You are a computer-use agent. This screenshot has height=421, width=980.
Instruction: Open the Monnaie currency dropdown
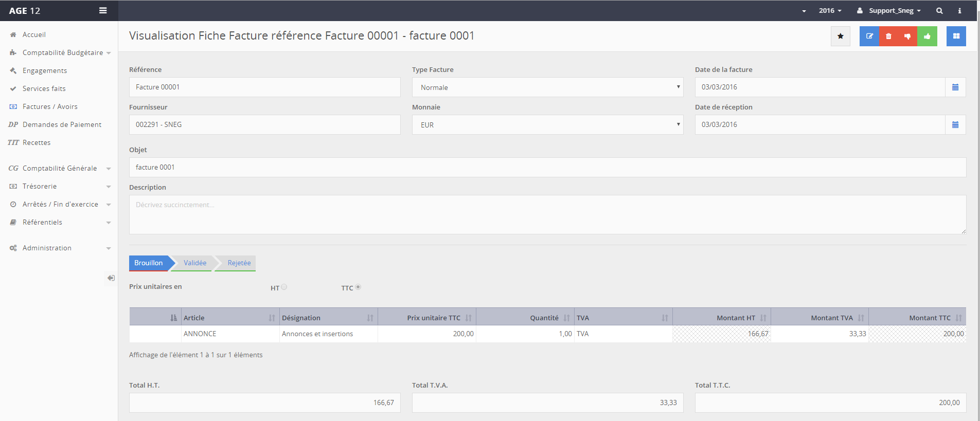[547, 125]
